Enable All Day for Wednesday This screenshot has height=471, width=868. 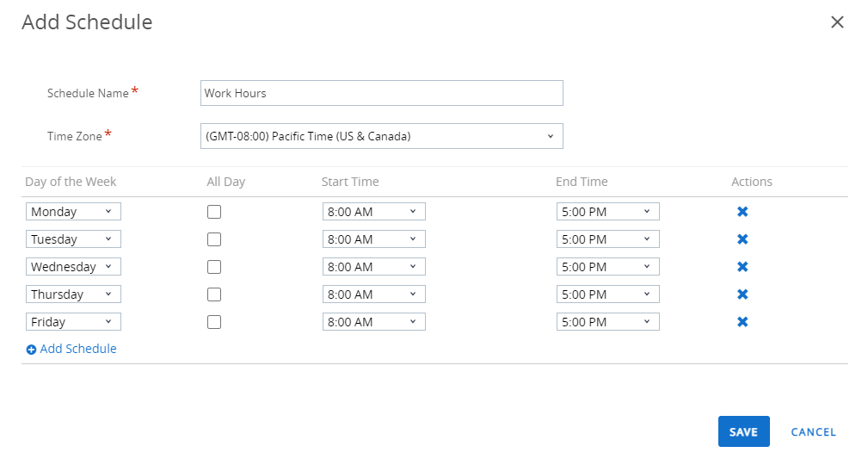[x=214, y=267]
